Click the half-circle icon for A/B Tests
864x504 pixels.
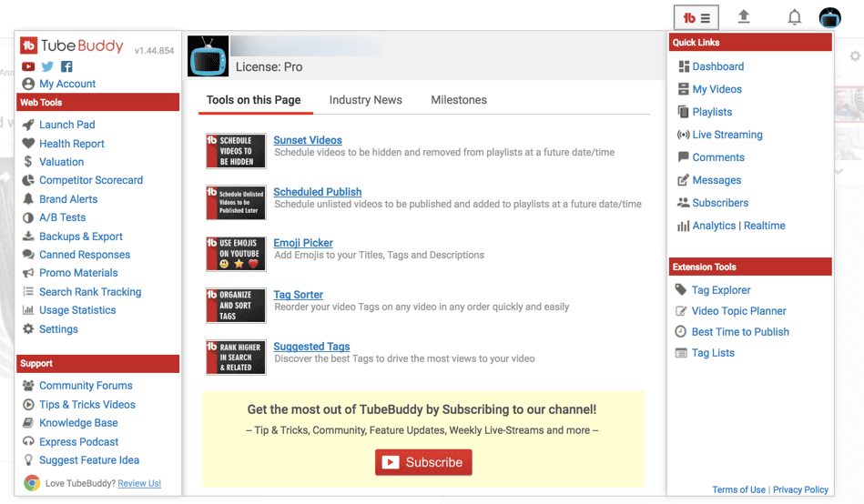click(x=28, y=217)
